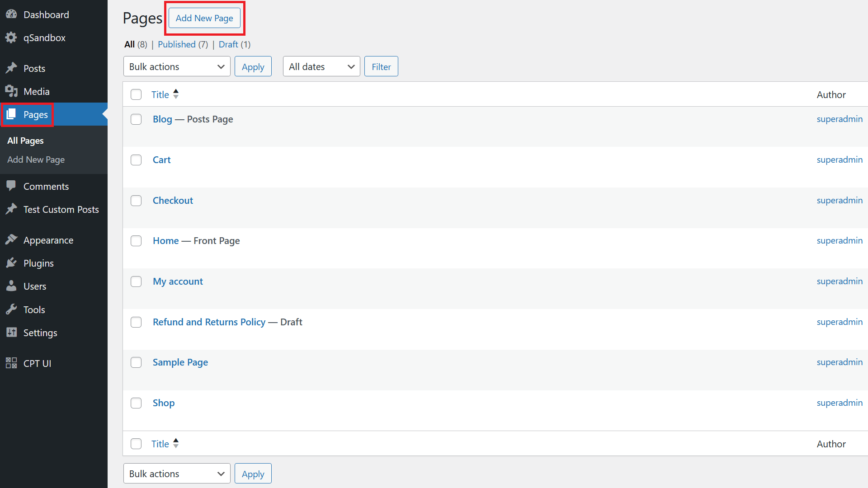Open the All dates dropdown
The image size is (868, 488).
[321, 66]
